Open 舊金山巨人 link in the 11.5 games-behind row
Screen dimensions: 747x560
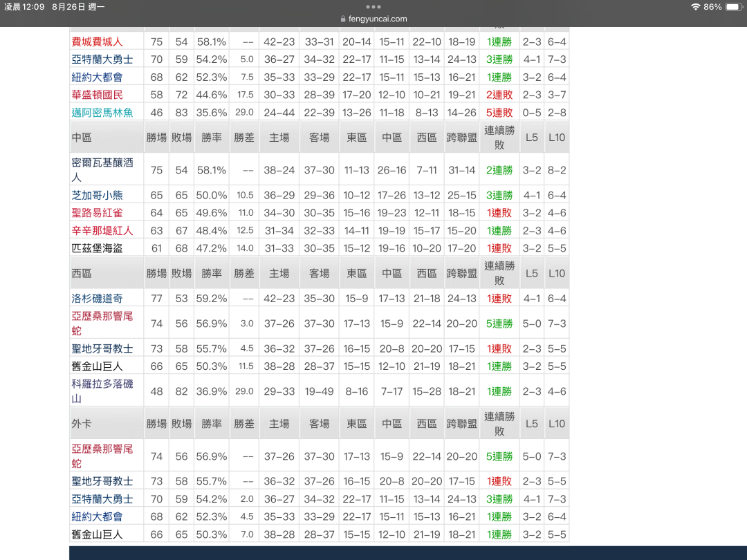[98, 366]
